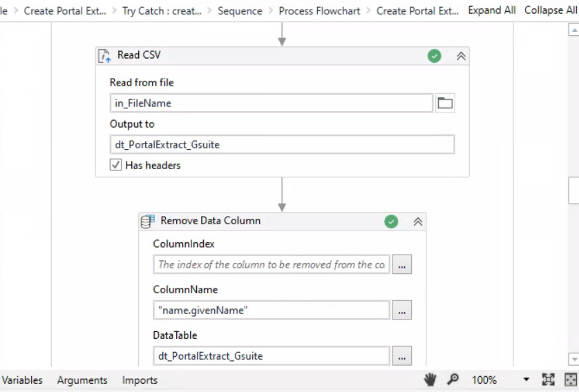Open the zoom percentage dropdown
579x392 pixels.
[526, 380]
